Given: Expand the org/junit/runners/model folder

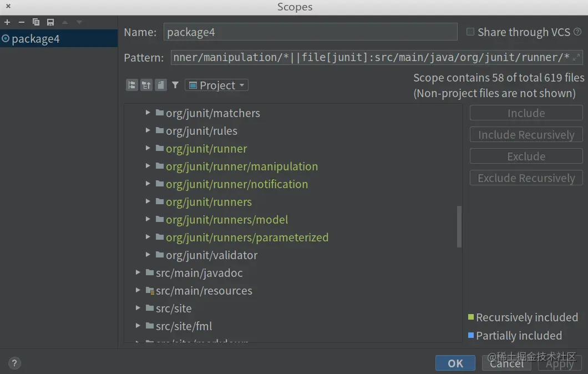Looking at the screenshot, I should [x=148, y=219].
